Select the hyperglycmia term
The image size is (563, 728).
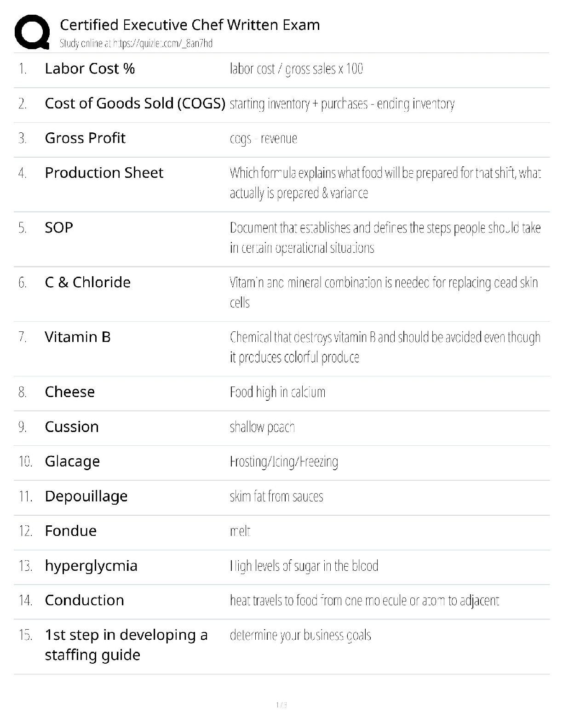coord(91,566)
